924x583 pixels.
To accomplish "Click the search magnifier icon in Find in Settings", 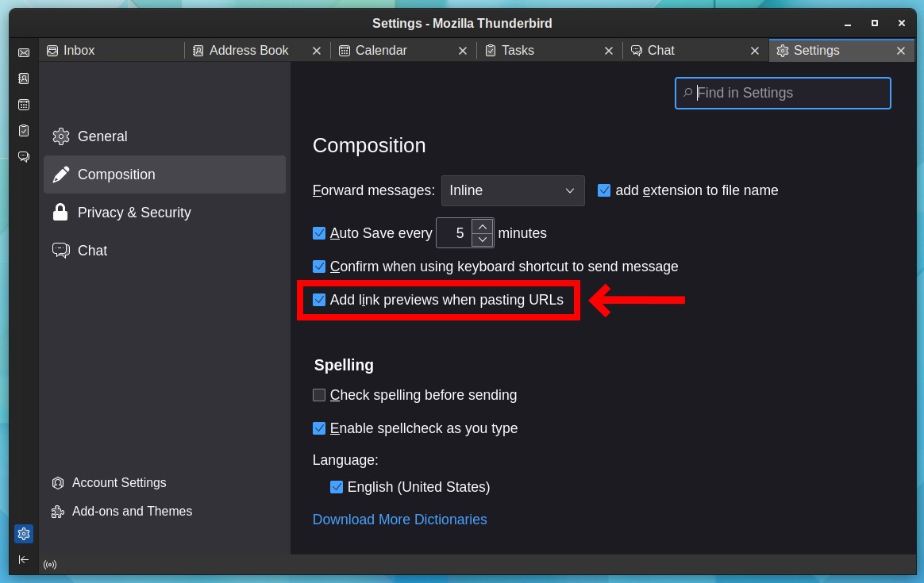I will [x=687, y=93].
